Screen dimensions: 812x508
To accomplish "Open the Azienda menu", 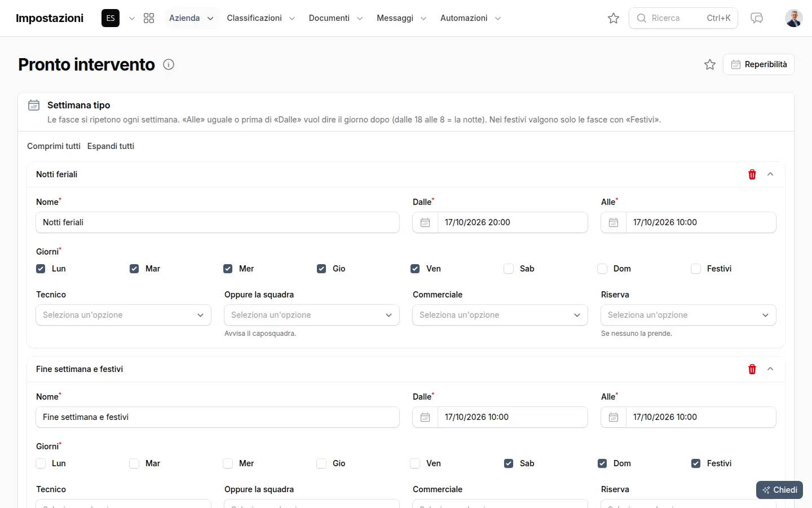I will pos(191,18).
